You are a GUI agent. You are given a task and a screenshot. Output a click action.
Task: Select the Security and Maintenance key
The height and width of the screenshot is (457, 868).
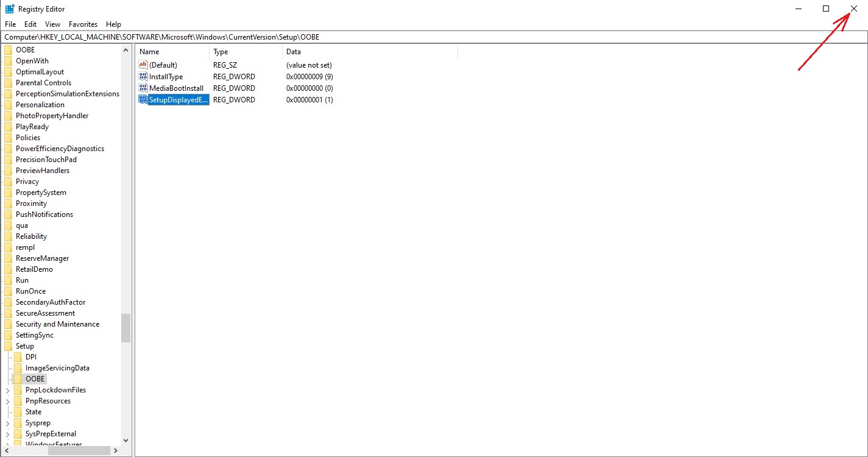click(57, 324)
